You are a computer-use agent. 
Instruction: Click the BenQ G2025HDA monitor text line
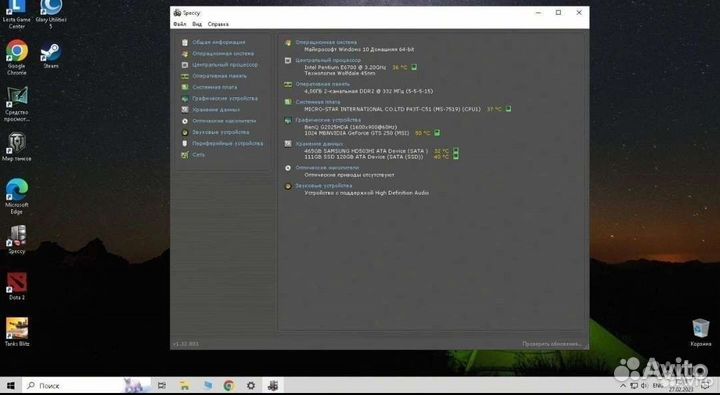(x=350, y=127)
